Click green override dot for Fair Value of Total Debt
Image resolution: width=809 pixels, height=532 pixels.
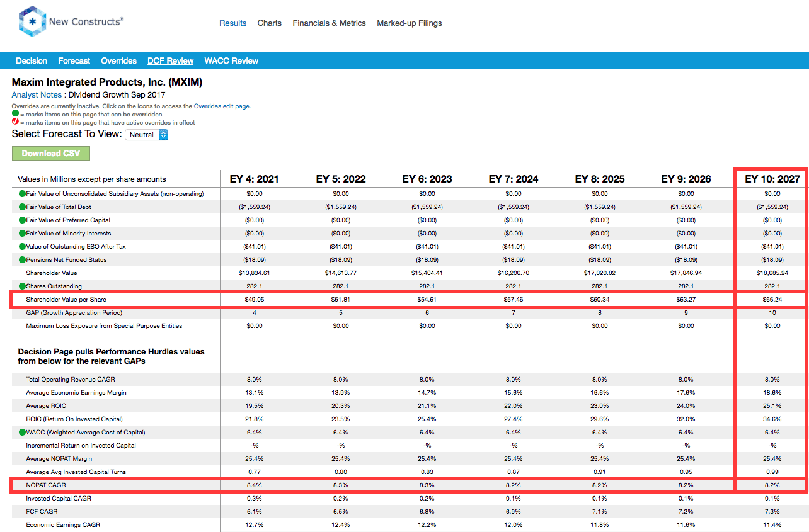[22, 207]
